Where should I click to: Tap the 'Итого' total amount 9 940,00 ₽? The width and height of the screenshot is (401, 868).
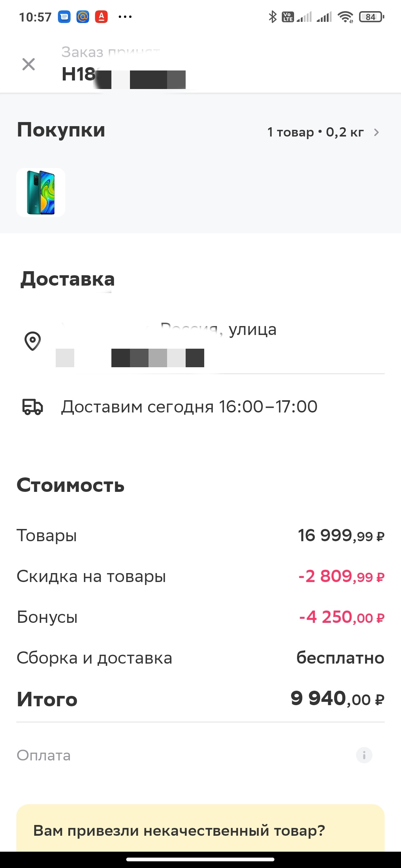(338, 699)
